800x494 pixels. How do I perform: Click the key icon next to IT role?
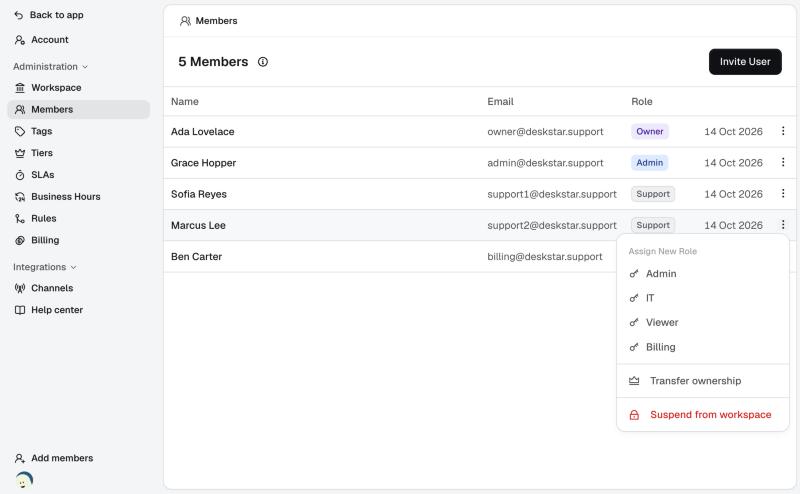coord(634,298)
